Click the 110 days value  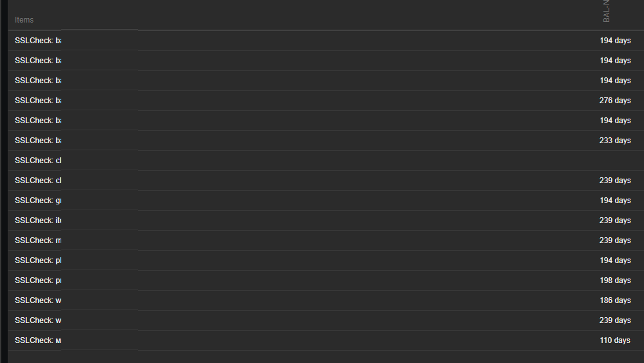pos(614,340)
